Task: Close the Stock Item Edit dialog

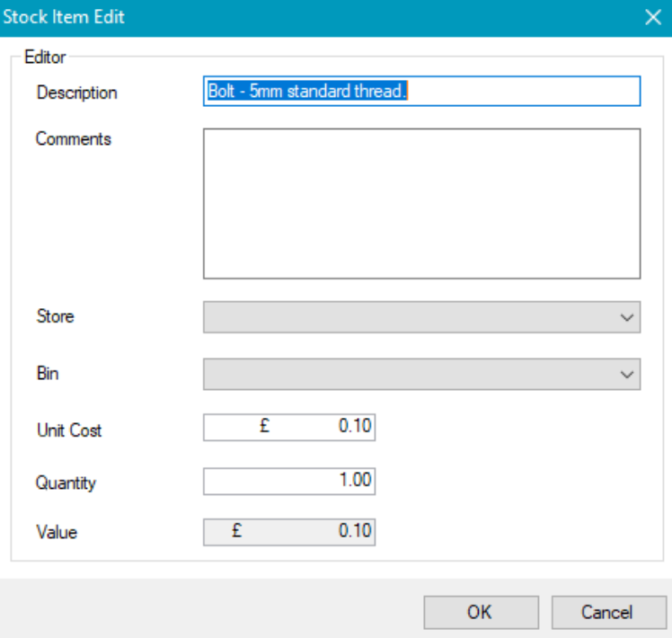Action: (652, 17)
